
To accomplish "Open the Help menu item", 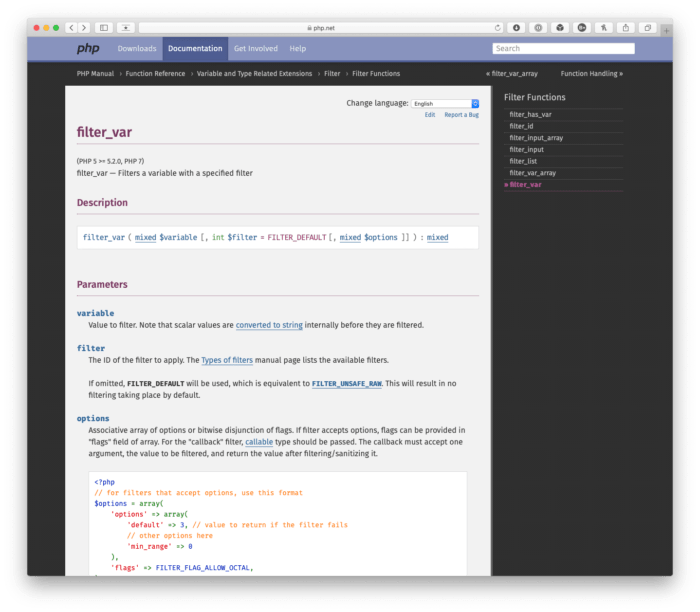I will pyautogui.click(x=297, y=48).
